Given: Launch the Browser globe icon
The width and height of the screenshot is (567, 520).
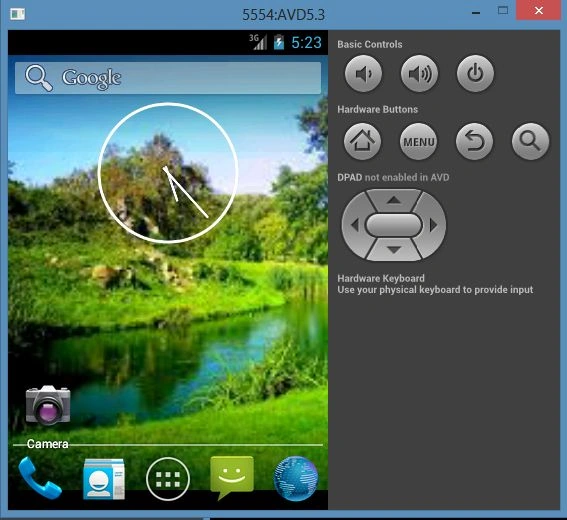Looking at the screenshot, I should (x=296, y=479).
